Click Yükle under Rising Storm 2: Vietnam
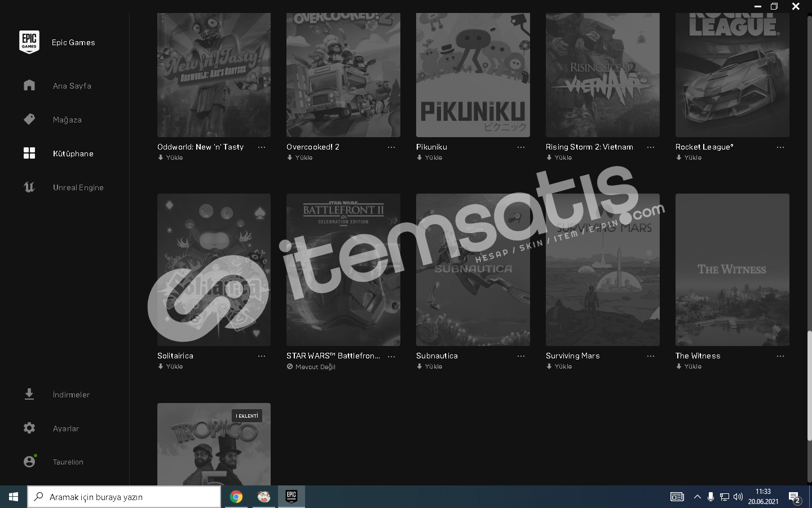Screen dimensions: 812x508 559,157
